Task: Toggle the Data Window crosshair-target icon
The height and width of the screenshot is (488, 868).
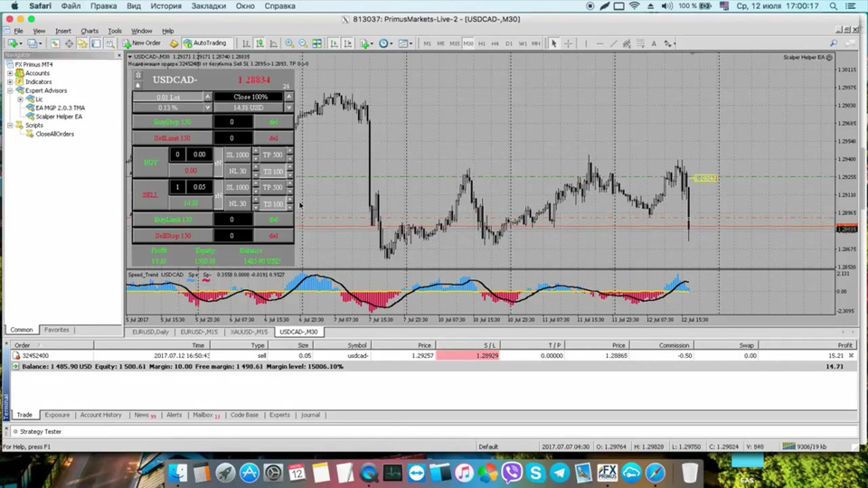Action: [70, 43]
